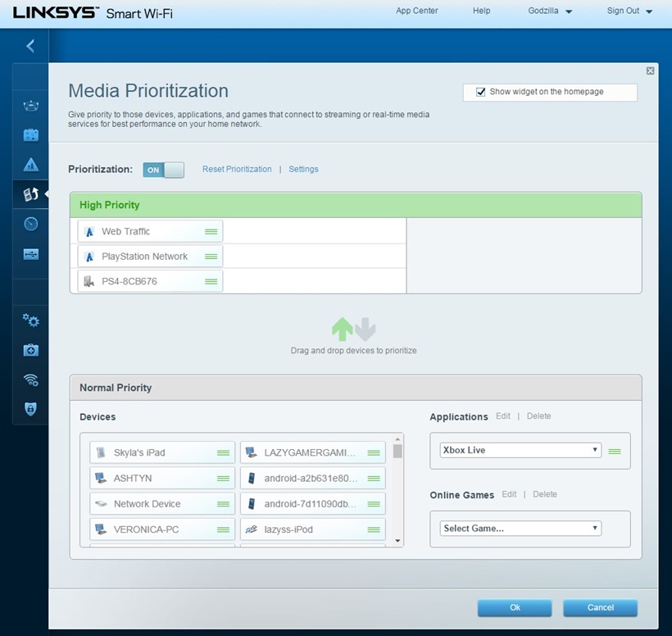Click Delete next to Applications
This screenshot has height=636, width=672.
(538, 416)
